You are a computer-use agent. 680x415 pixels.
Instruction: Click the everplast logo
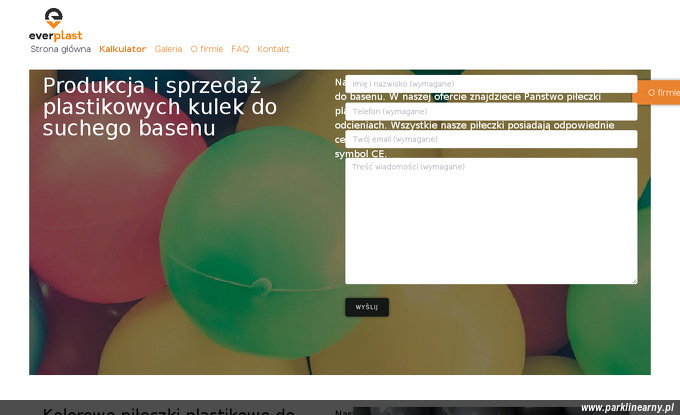point(56,25)
